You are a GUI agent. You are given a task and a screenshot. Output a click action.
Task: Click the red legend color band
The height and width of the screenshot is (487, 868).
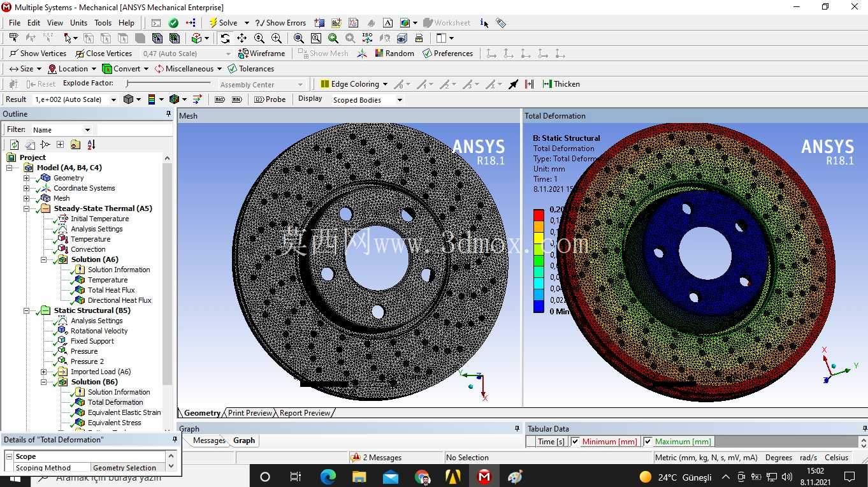539,215
